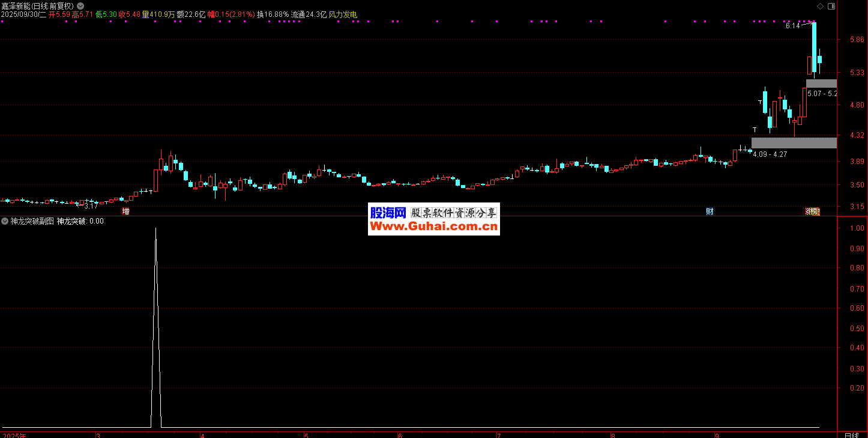
Task: Select the gray 5.07 gap zone
Action: (821, 84)
